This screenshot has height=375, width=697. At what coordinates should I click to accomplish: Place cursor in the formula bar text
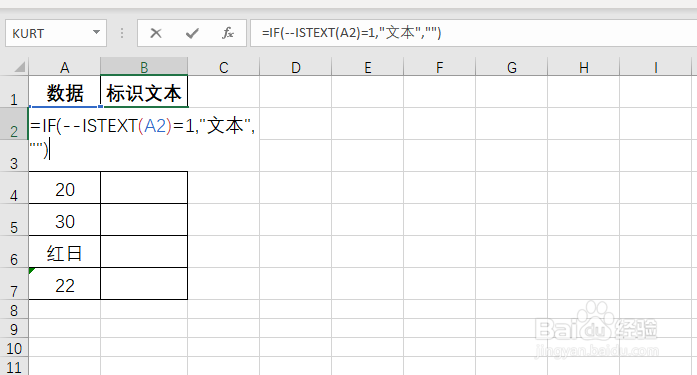[473, 33]
